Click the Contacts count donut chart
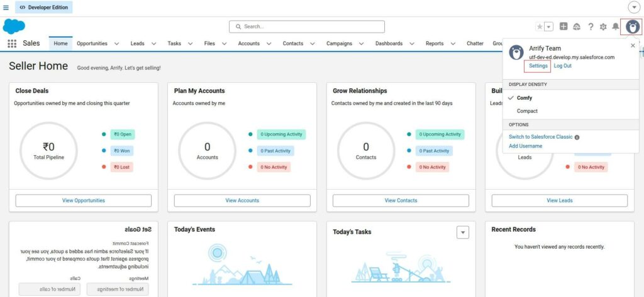 (x=366, y=151)
